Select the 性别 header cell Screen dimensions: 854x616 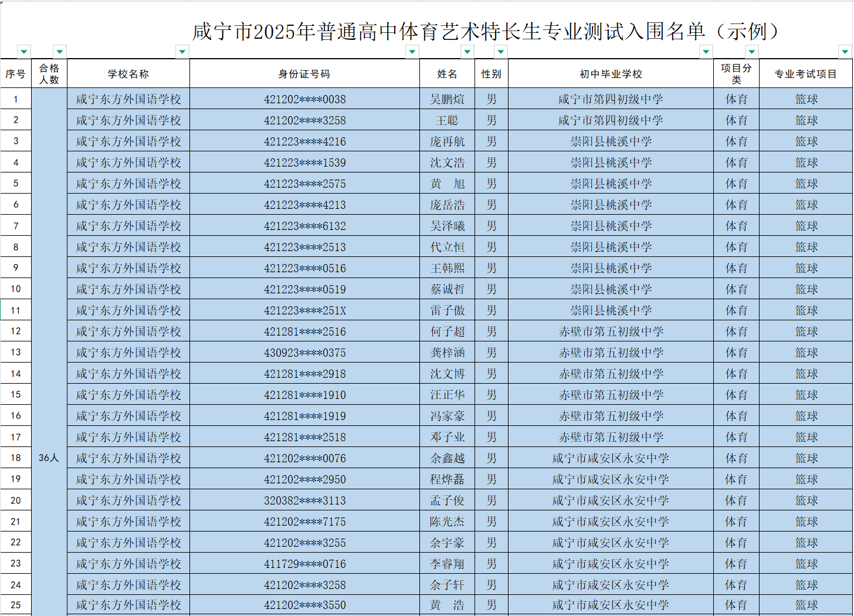coord(492,74)
